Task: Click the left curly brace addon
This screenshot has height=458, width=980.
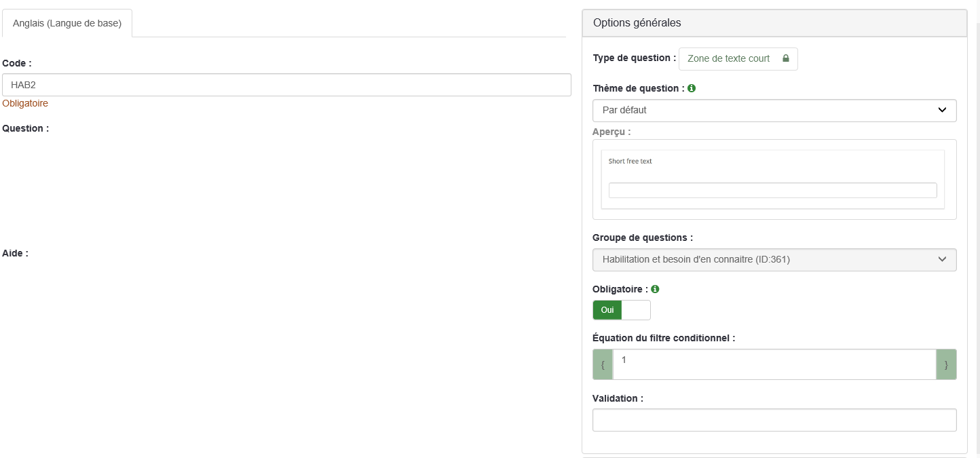Action: click(x=603, y=364)
